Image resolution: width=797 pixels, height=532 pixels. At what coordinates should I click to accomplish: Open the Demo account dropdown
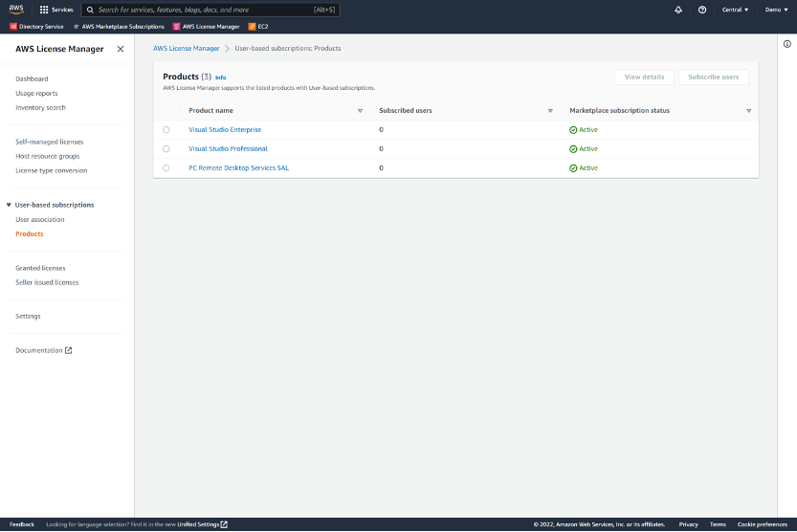pos(776,10)
